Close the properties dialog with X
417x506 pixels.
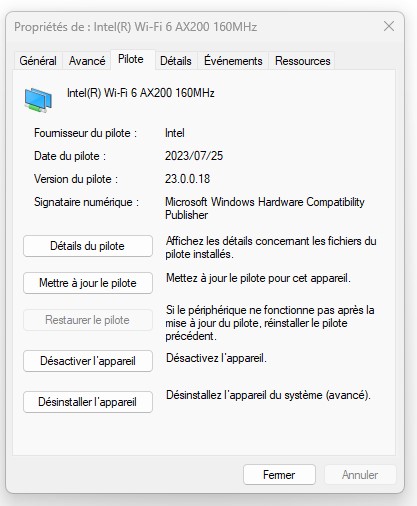click(x=389, y=26)
